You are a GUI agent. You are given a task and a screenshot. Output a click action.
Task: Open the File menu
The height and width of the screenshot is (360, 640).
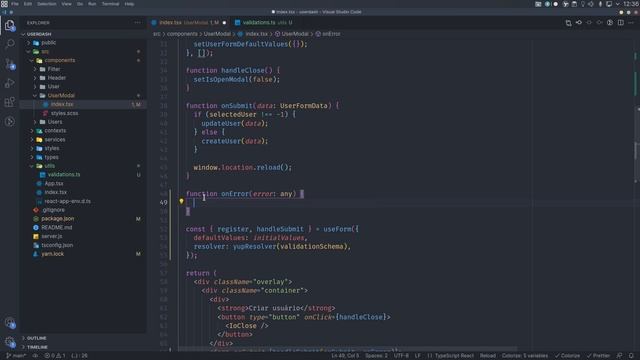(x=15, y=4)
